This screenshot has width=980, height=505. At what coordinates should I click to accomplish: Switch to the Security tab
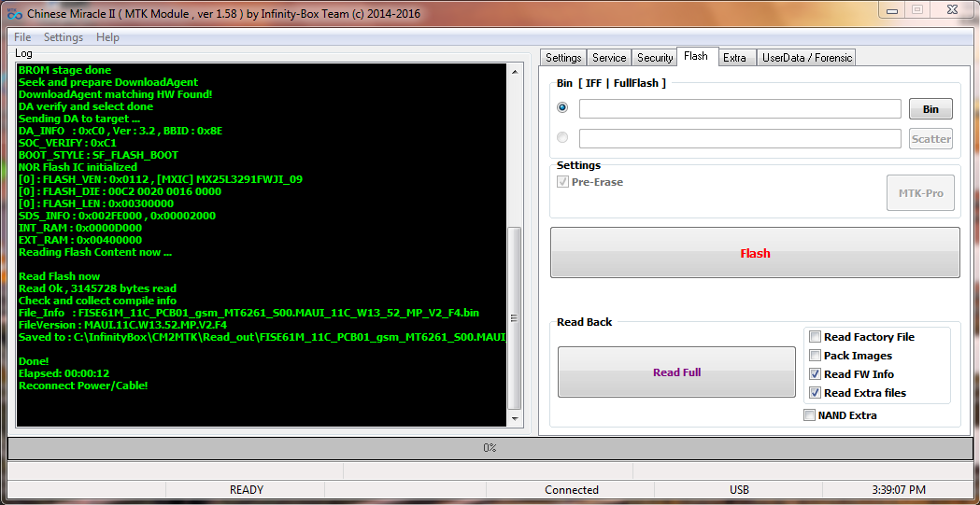(x=655, y=58)
